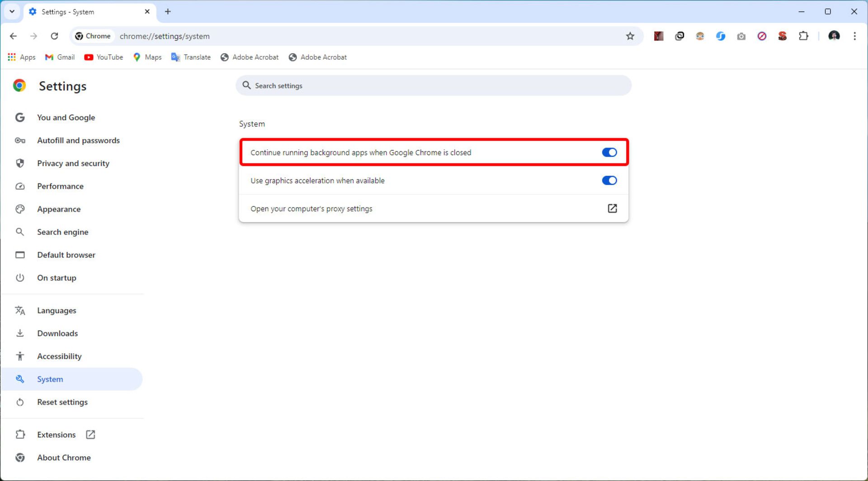Open the profile avatar in the toolbar
Screen dimensions: 868x481
[x=834, y=36]
